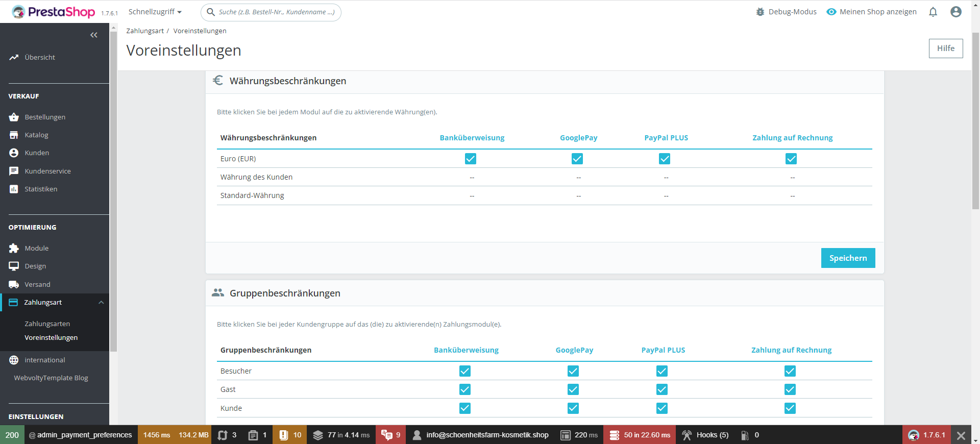Click the search magnifier icon
The width and height of the screenshot is (980, 444).
[x=211, y=12]
